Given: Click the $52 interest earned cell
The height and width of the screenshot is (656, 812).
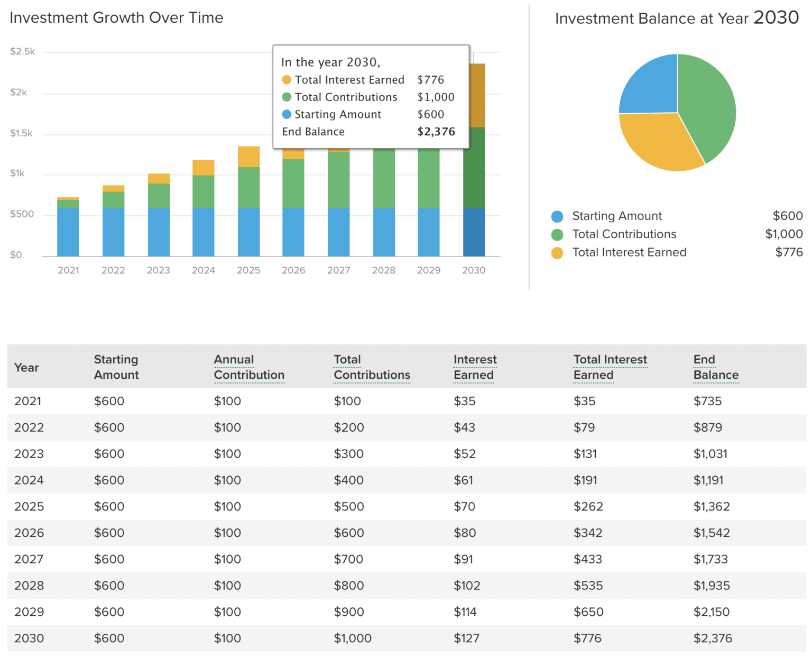Looking at the screenshot, I should click(x=464, y=454).
